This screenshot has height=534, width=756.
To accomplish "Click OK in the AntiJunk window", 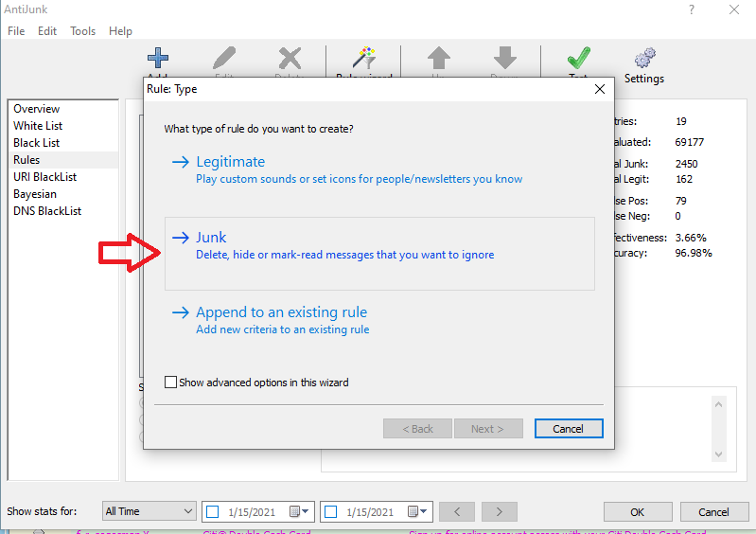I will pyautogui.click(x=638, y=512).
